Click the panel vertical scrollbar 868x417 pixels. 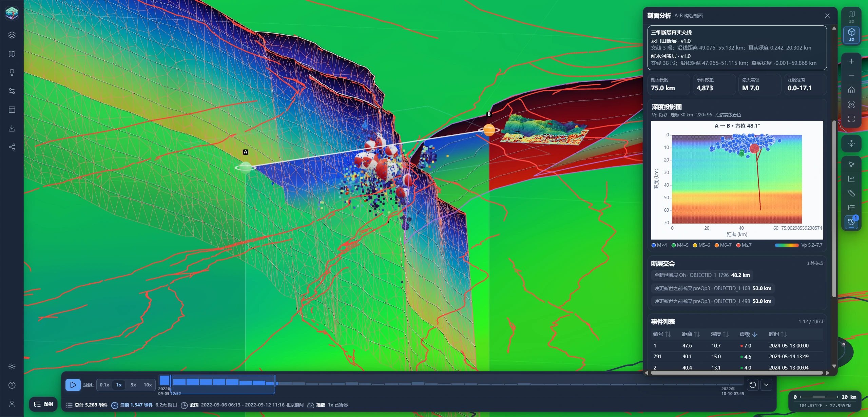pyautogui.click(x=834, y=209)
